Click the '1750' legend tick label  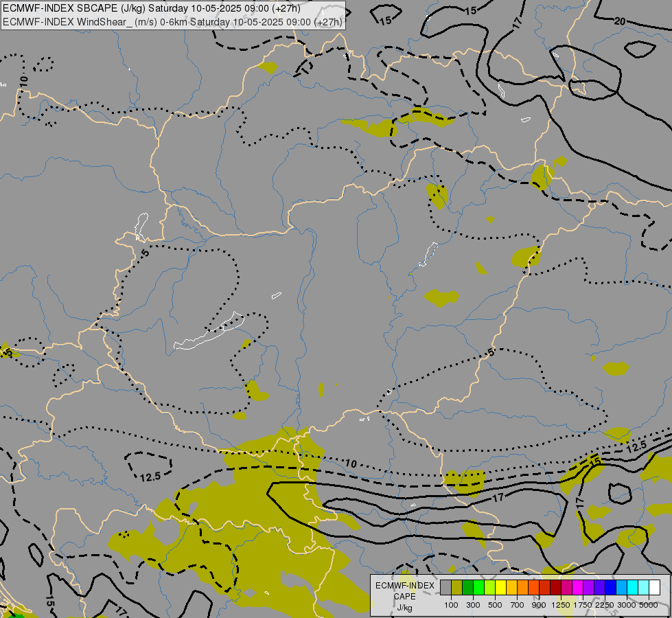tap(583, 605)
